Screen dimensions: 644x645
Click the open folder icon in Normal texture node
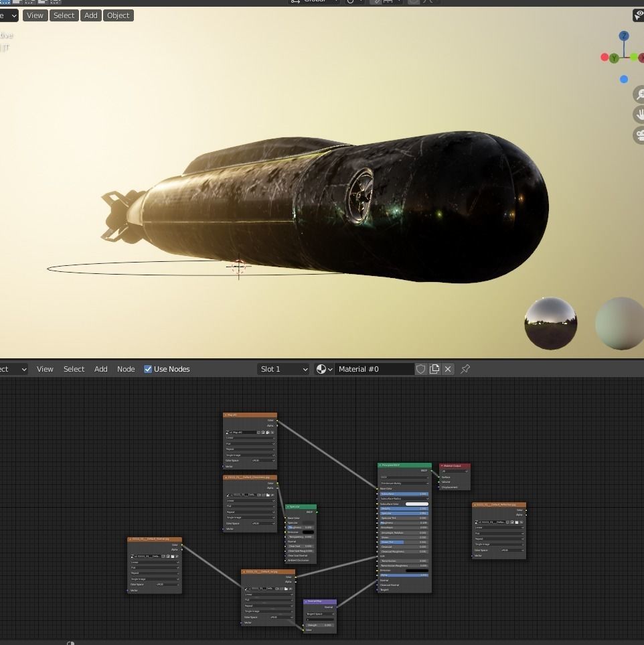coord(173,557)
